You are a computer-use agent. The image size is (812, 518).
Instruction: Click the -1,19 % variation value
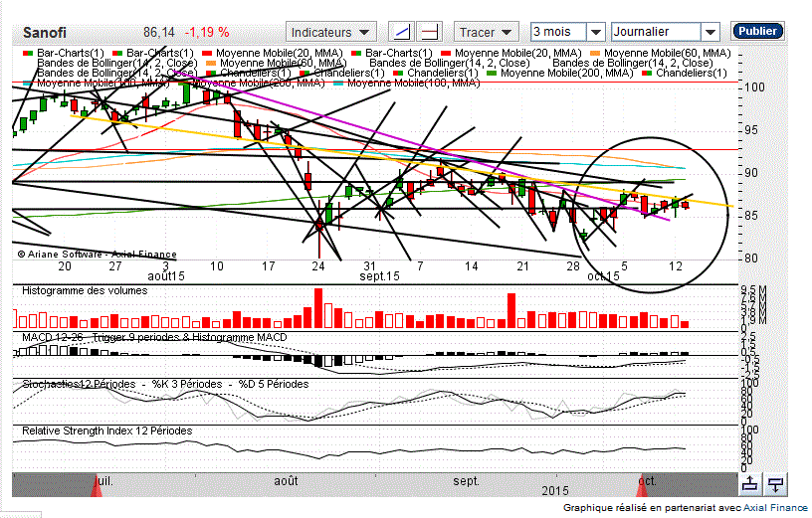pos(207,32)
